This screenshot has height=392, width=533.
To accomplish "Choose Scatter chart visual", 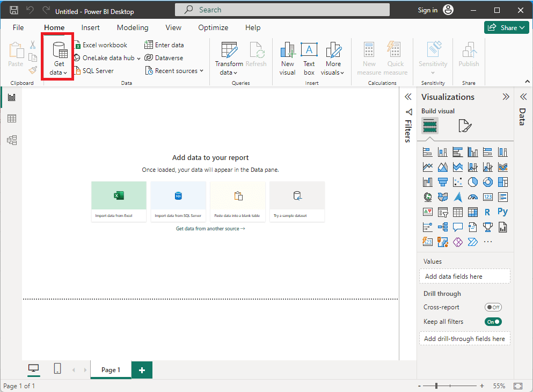I will tap(457, 182).
